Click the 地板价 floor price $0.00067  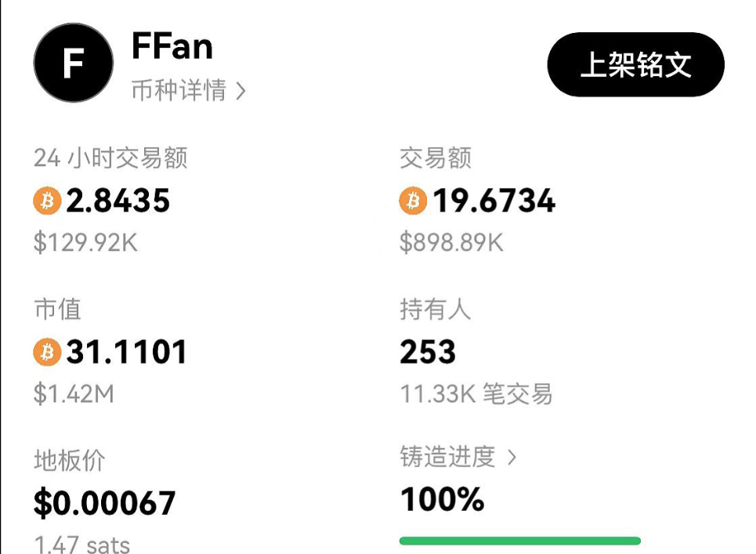tap(103, 504)
